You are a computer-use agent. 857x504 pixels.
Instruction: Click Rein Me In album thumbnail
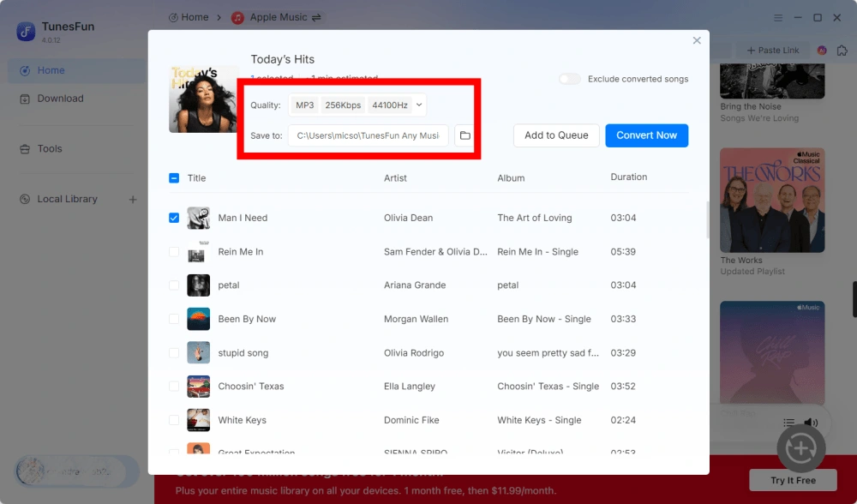click(x=199, y=251)
